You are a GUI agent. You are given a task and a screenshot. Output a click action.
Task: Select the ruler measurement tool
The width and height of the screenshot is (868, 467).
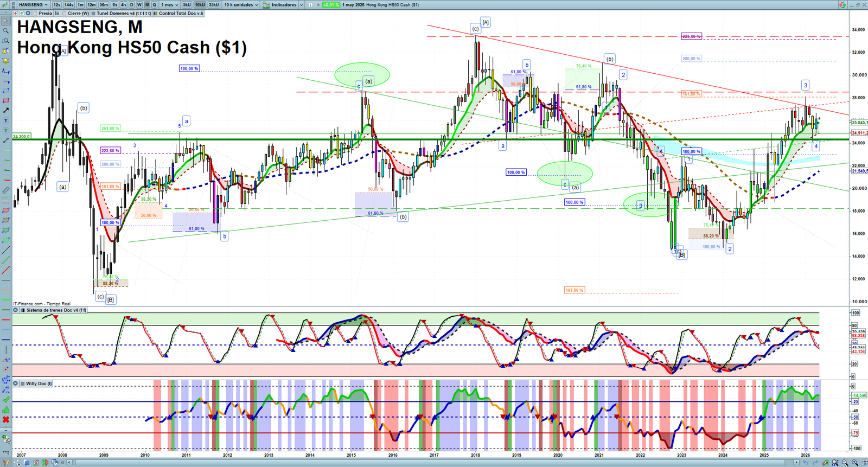[x=6, y=190]
